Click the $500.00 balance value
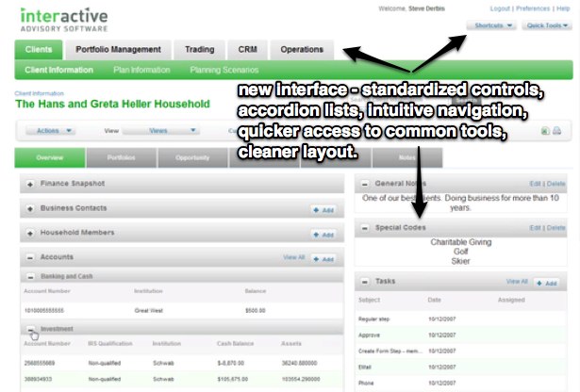The width and height of the screenshot is (580, 392). click(x=256, y=310)
